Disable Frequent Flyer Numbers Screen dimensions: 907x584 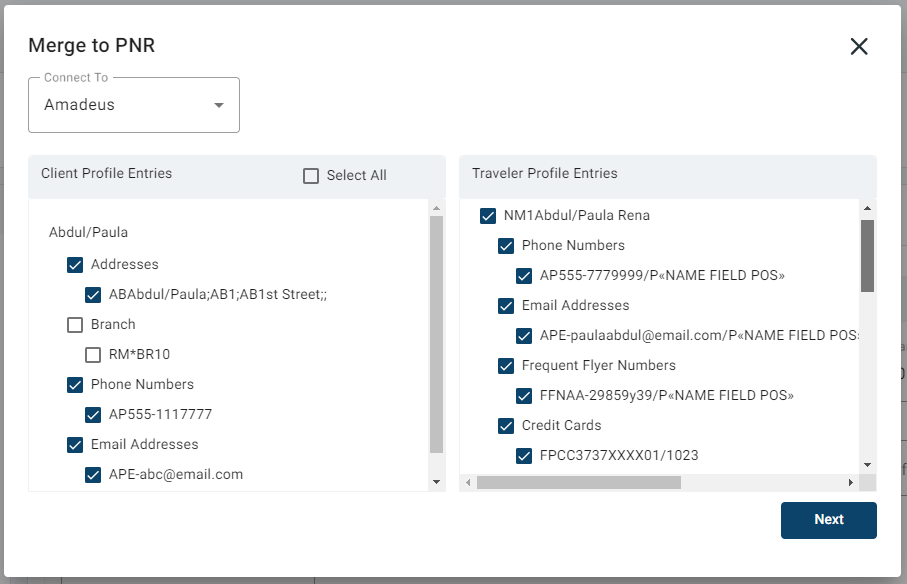point(506,365)
